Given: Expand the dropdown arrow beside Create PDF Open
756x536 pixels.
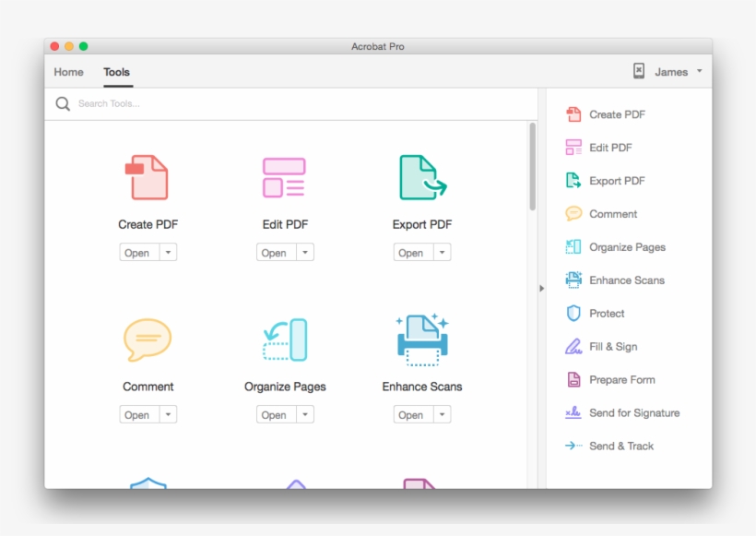Looking at the screenshot, I should tap(168, 253).
